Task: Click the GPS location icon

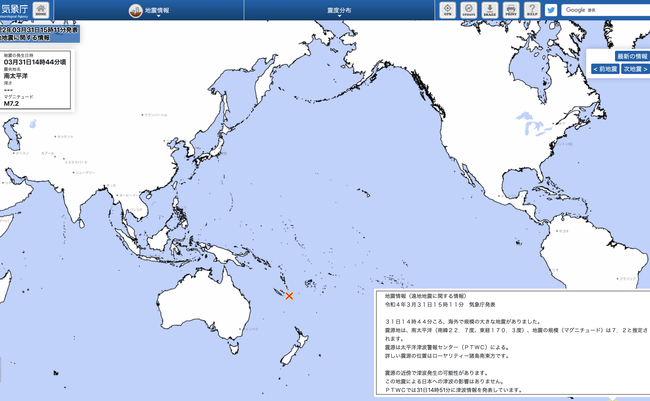Action: click(x=446, y=11)
